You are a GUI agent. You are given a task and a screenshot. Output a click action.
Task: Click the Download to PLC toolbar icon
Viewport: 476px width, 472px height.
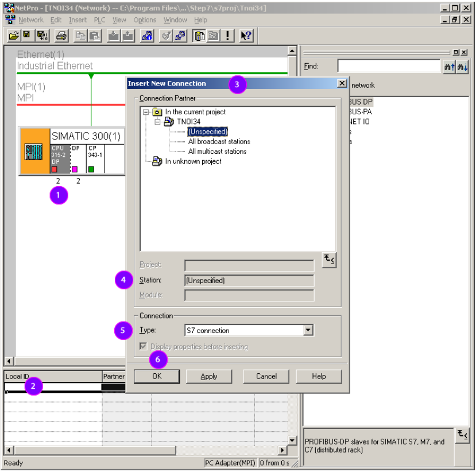pos(114,36)
